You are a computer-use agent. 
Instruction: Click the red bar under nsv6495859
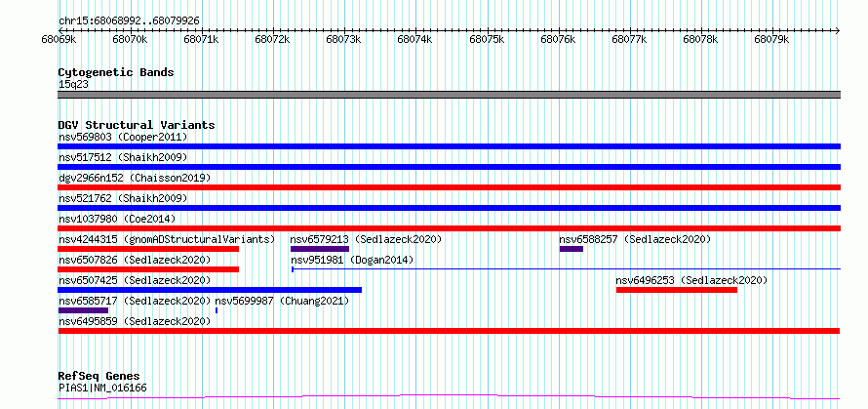pyautogui.click(x=449, y=331)
